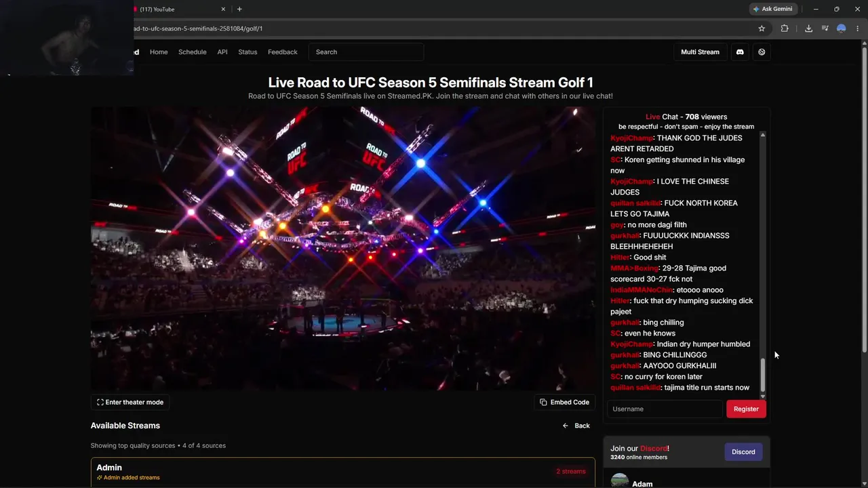Click the page title 'Live Road to UFC Season 5 Semifinals Stream Golf 1'

(x=431, y=83)
